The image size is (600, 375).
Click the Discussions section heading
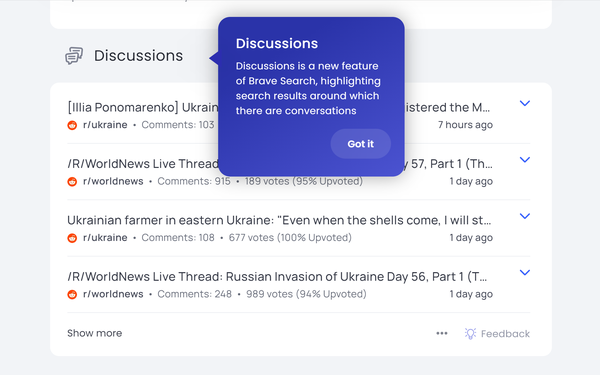139,56
